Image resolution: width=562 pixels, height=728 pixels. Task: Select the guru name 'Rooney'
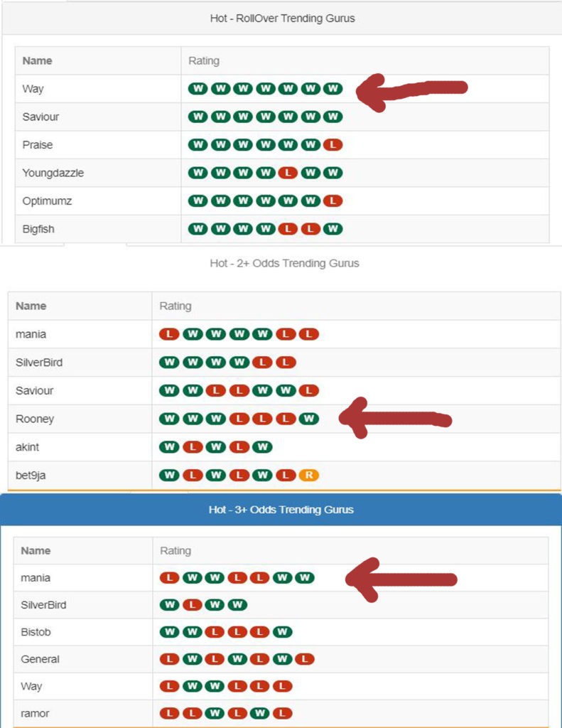35,419
